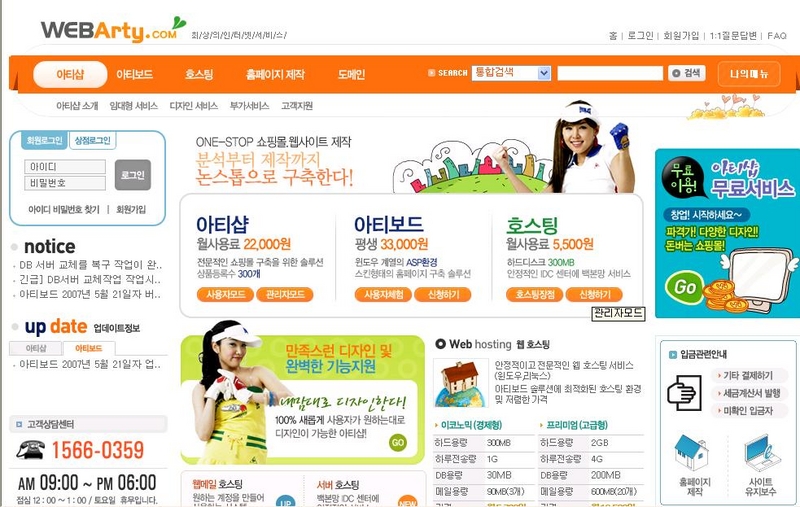Click the gray 로그인 button
The height and width of the screenshot is (507, 800).
[x=133, y=175]
